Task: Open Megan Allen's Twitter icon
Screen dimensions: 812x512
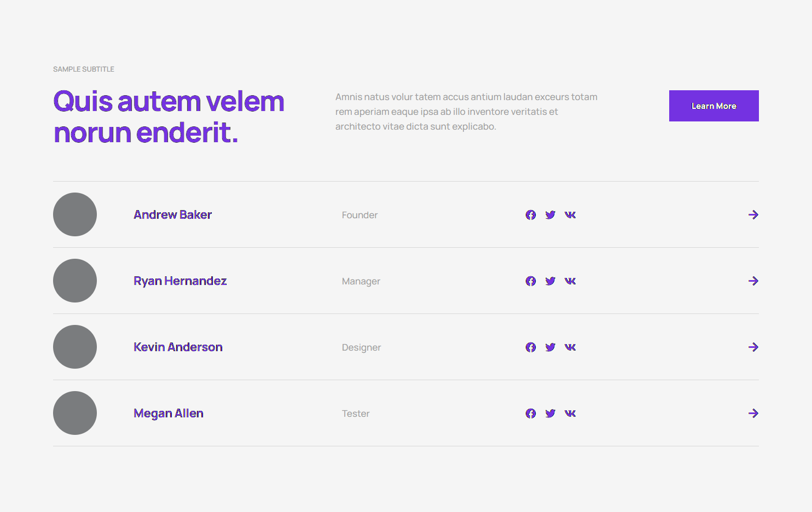Action: (550, 414)
